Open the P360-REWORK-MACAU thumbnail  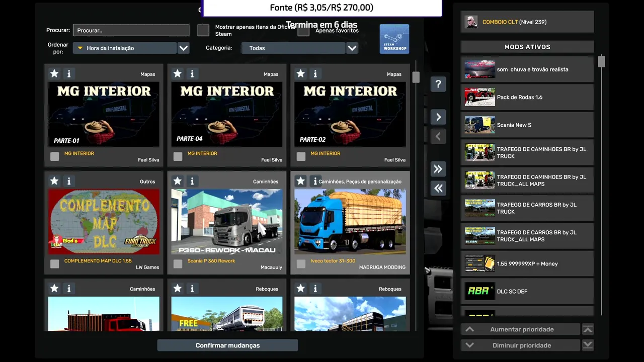[227, 222]
